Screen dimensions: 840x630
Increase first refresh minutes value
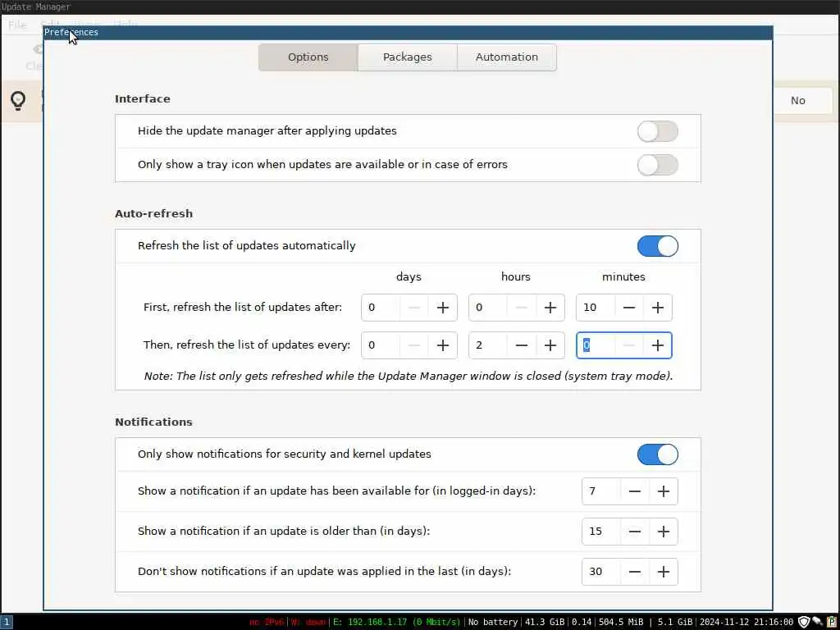tap(657, 308)
